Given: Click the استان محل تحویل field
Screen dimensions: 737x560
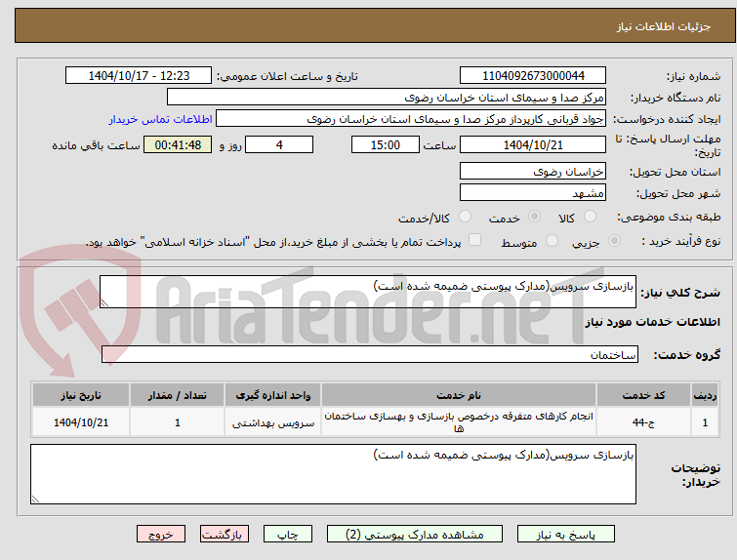Looking at the screenshot, I should pyautogui.click(x=533, y=172).
